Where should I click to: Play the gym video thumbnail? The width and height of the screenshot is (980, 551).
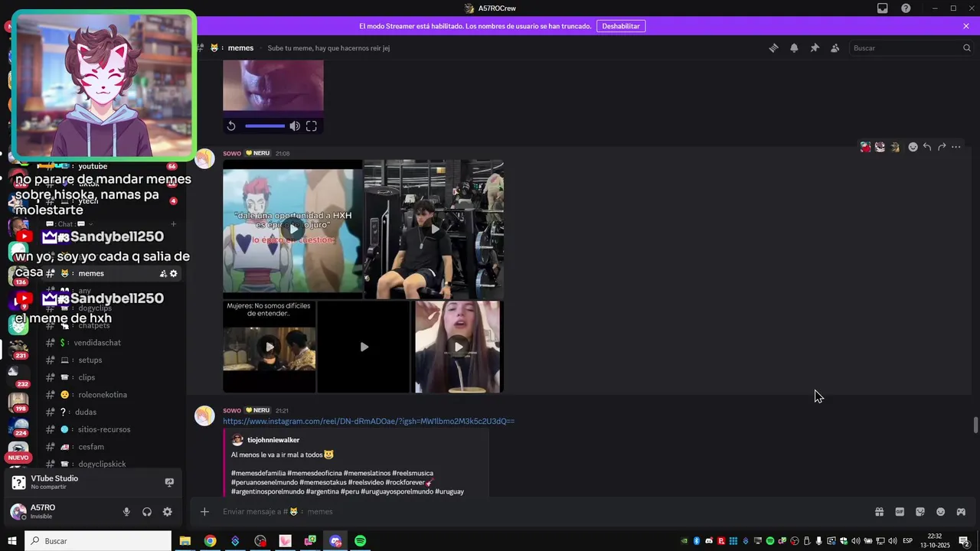click(434, 228)
